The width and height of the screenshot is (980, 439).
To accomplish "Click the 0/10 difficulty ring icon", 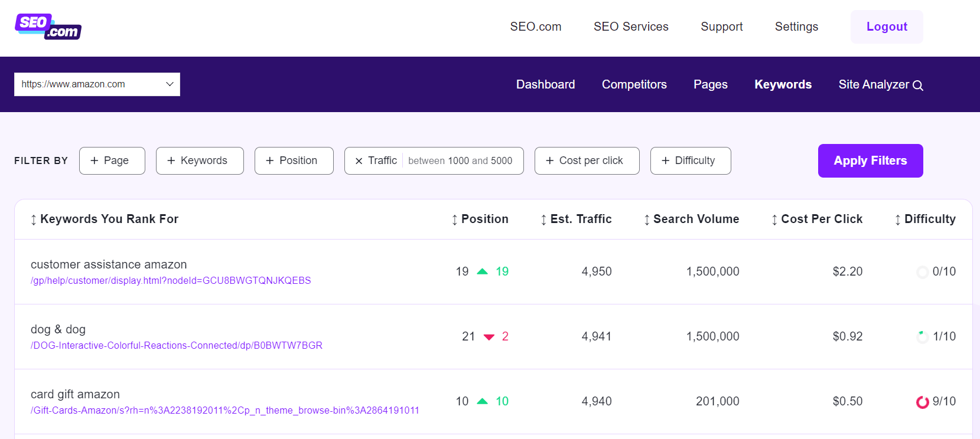I will tap(922, 272).
